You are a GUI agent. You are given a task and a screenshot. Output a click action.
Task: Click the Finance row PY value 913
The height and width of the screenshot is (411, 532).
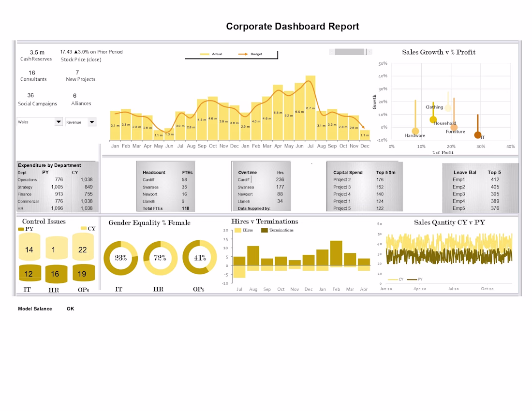tap(59, 194)
